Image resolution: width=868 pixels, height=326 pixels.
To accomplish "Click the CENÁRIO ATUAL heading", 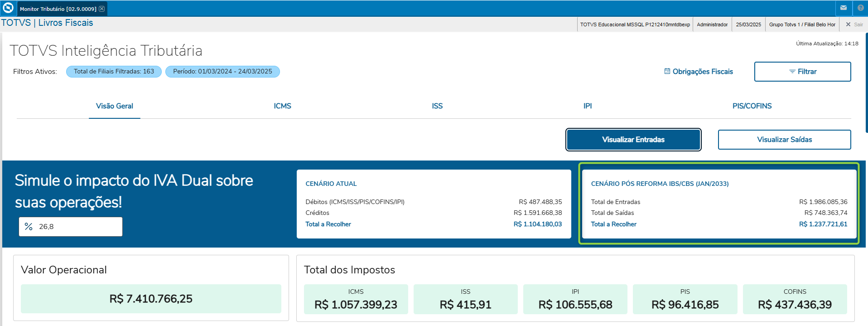I will tap(331, 184).
